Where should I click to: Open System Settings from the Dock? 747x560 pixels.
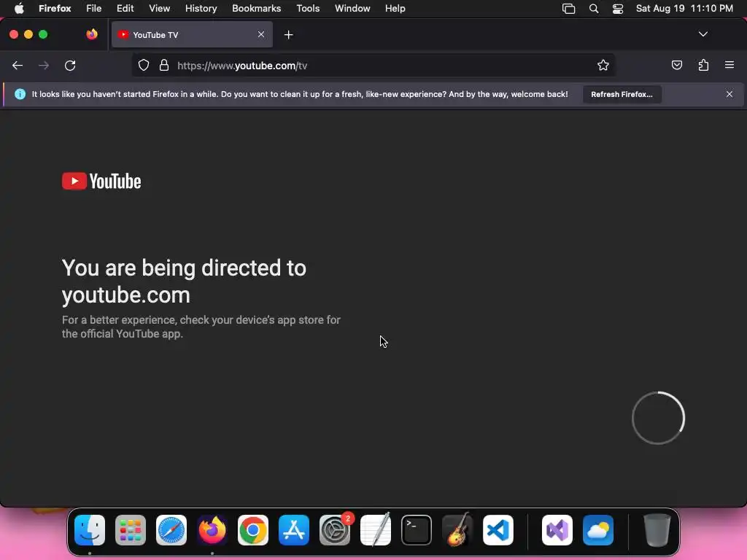click(x=335, y=530)
